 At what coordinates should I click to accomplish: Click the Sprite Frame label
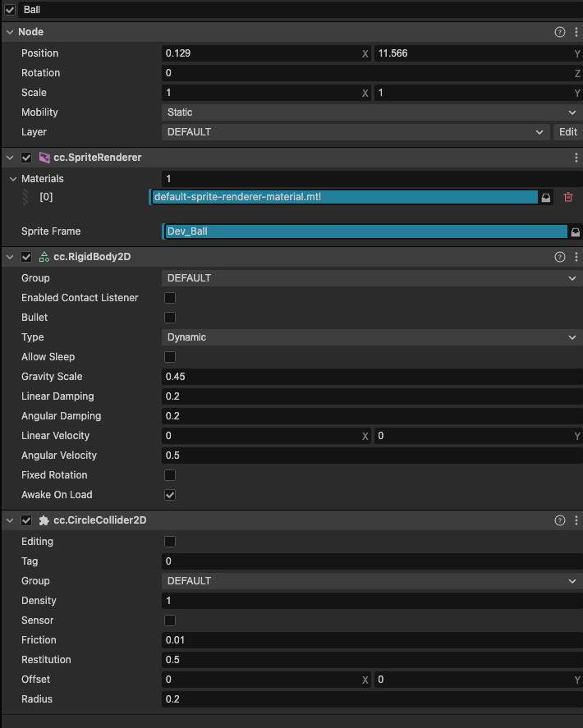pos(51,231)
